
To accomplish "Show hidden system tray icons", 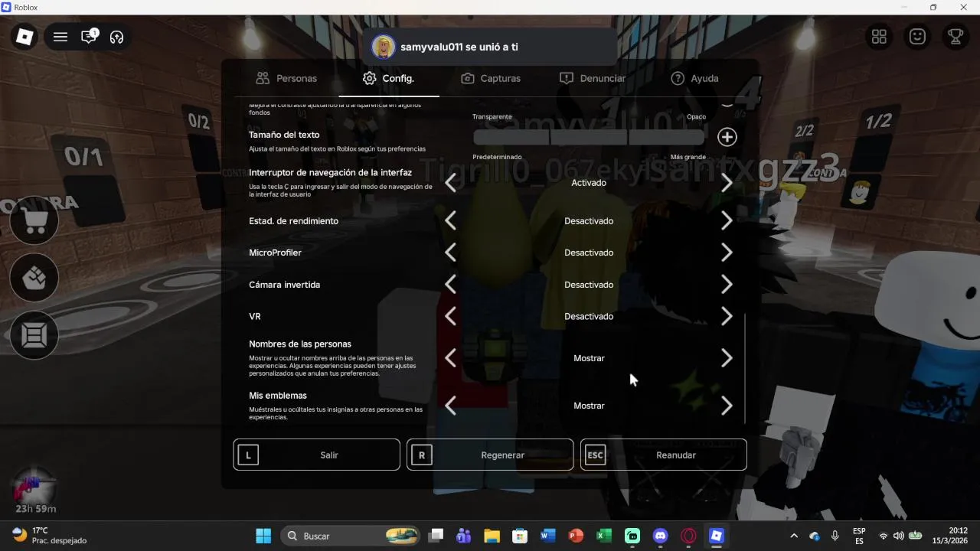I will click(794, 536).
